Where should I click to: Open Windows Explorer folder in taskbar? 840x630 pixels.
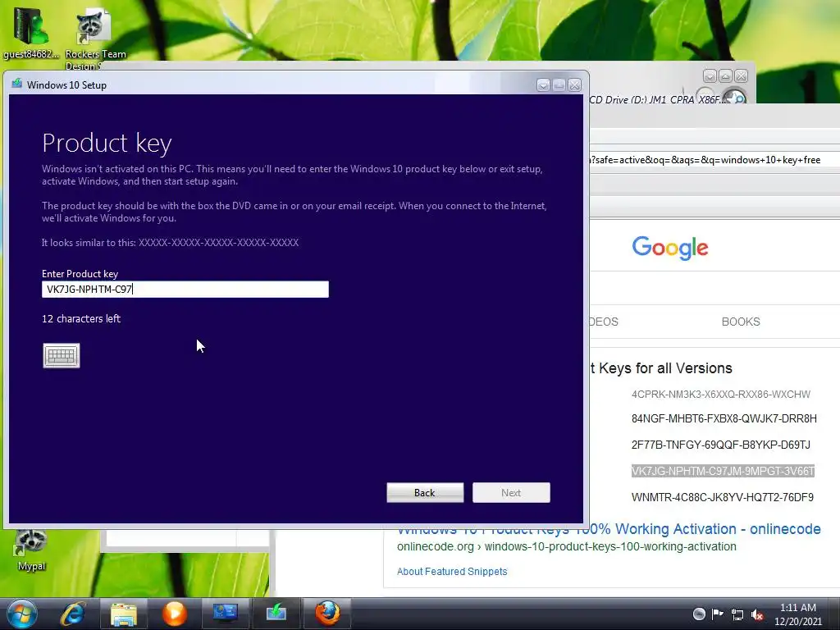(124, 614)
